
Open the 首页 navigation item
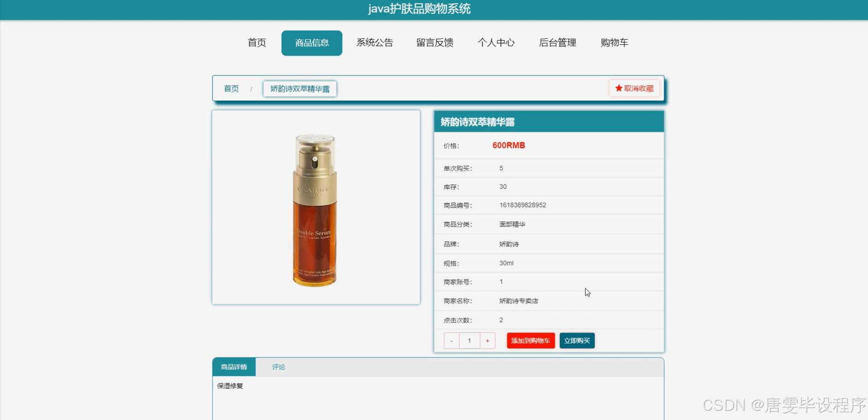click(257, 43)
